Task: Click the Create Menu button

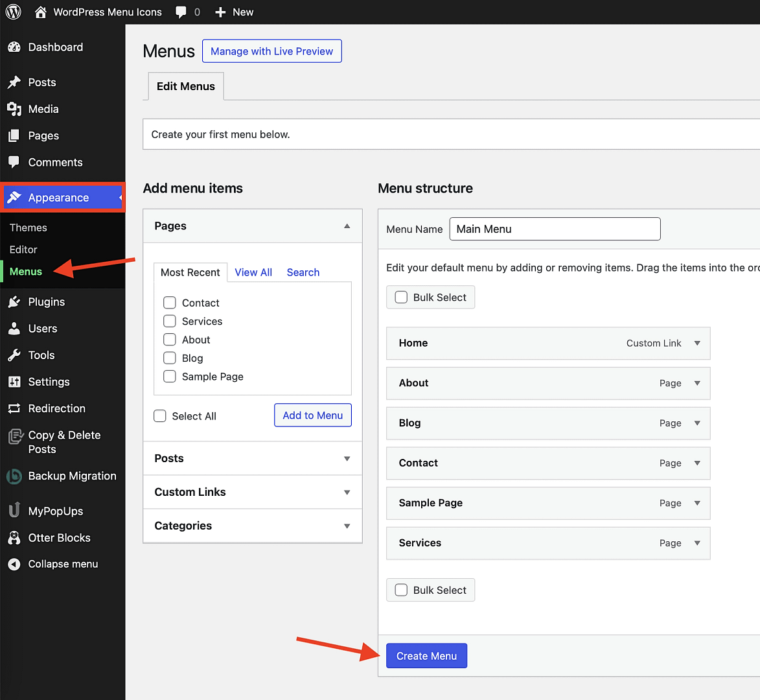Action: click(426, 656)
